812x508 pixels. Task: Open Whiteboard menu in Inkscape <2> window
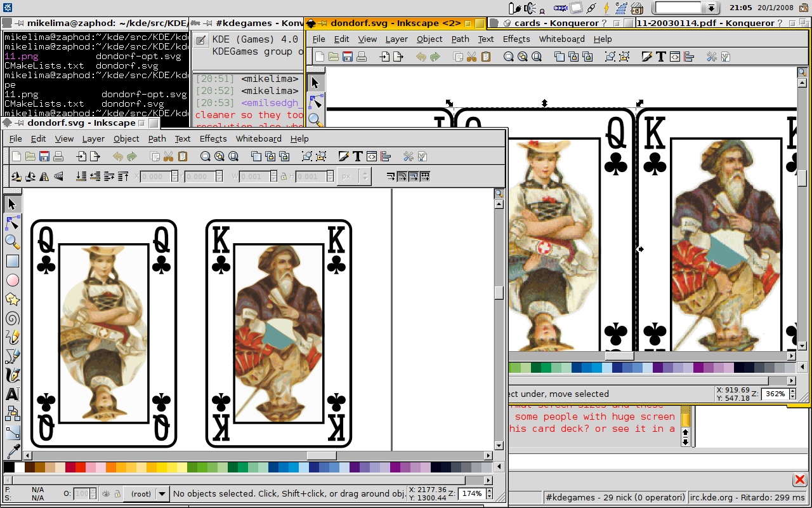pyautogui.click(x=562, y=39)
